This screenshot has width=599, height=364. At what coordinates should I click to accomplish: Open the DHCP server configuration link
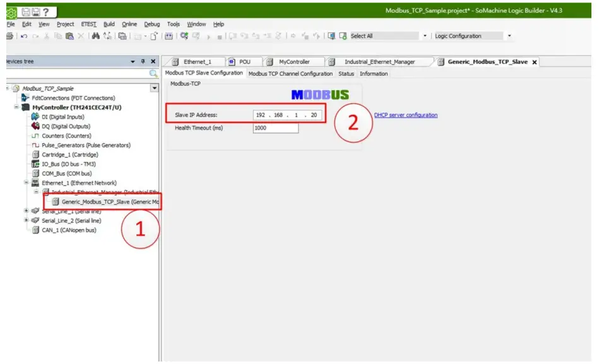click(406, 115)
